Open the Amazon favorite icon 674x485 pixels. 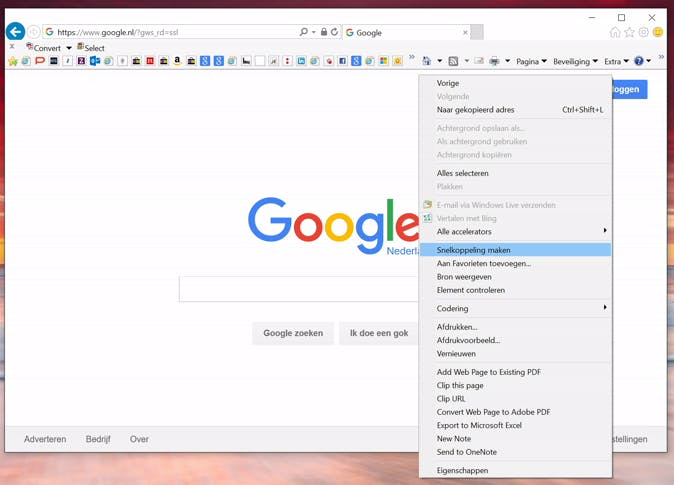point(177,61)
